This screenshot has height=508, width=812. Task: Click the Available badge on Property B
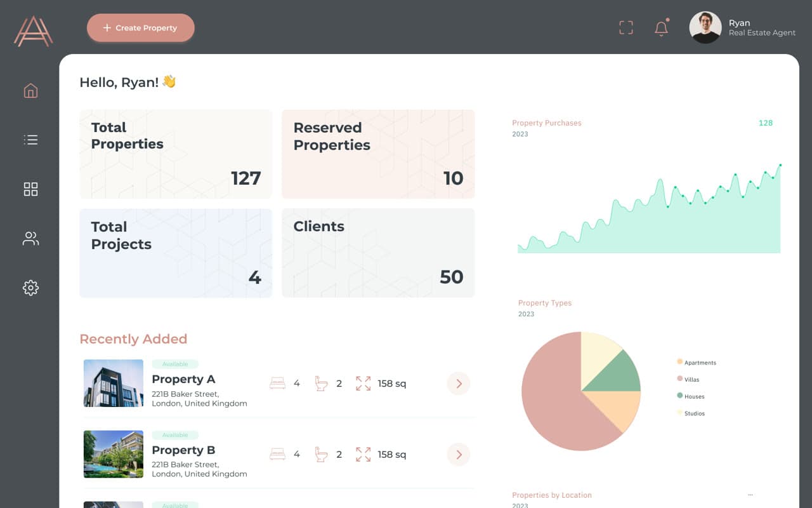(x=175, y=436)
